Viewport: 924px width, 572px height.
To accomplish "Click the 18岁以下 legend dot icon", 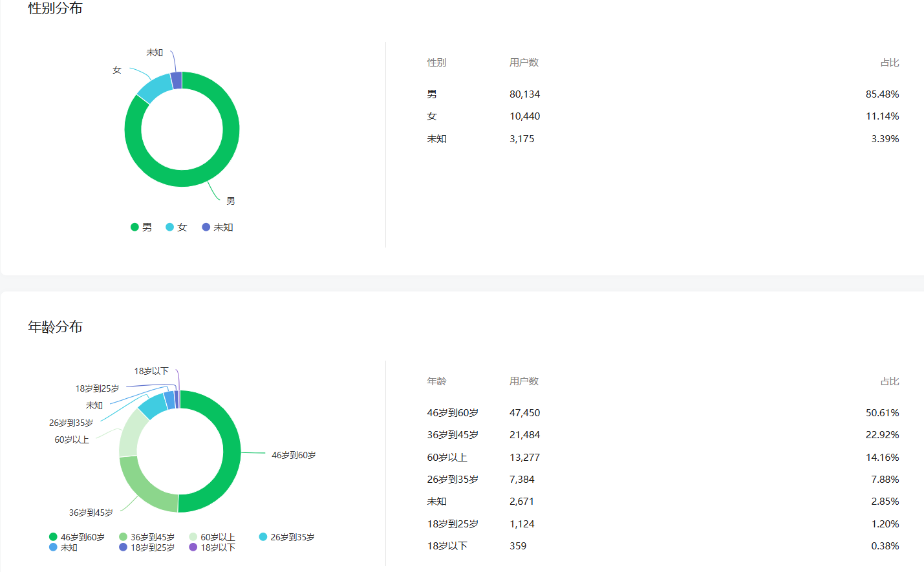I will [193, 547].
